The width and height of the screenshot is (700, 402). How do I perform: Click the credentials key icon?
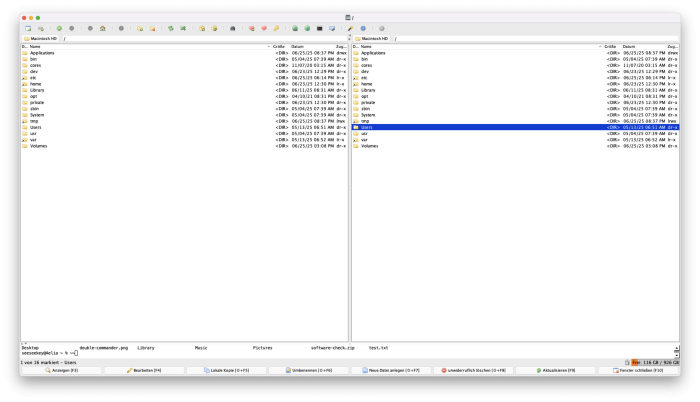[x=276, y=28]
